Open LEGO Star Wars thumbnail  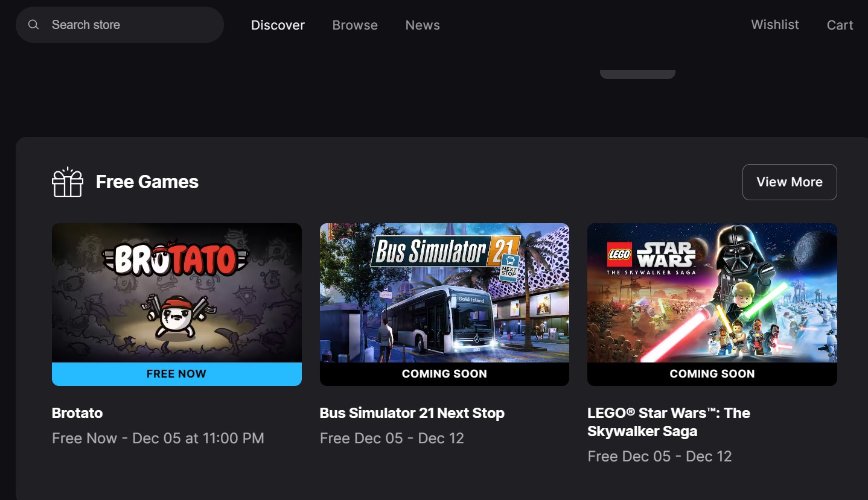pos(712,293)
